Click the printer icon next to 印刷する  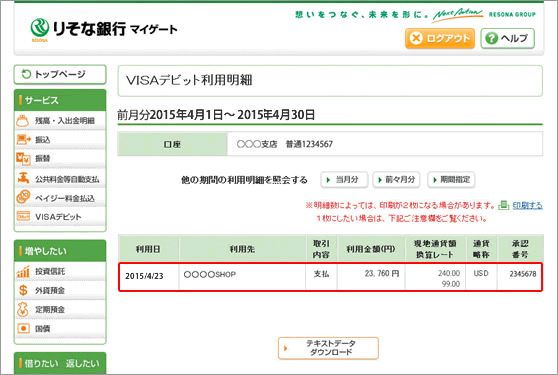click(504, 205)
